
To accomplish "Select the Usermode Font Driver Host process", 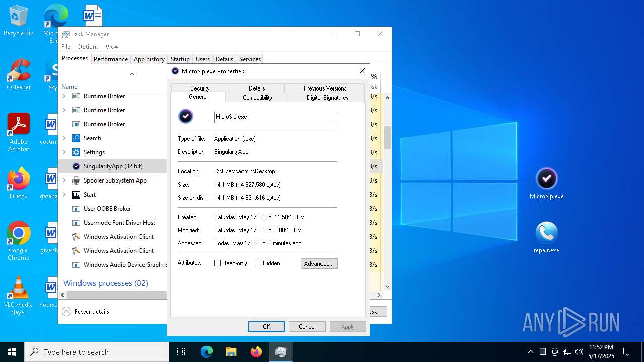I will pos(113,223).
